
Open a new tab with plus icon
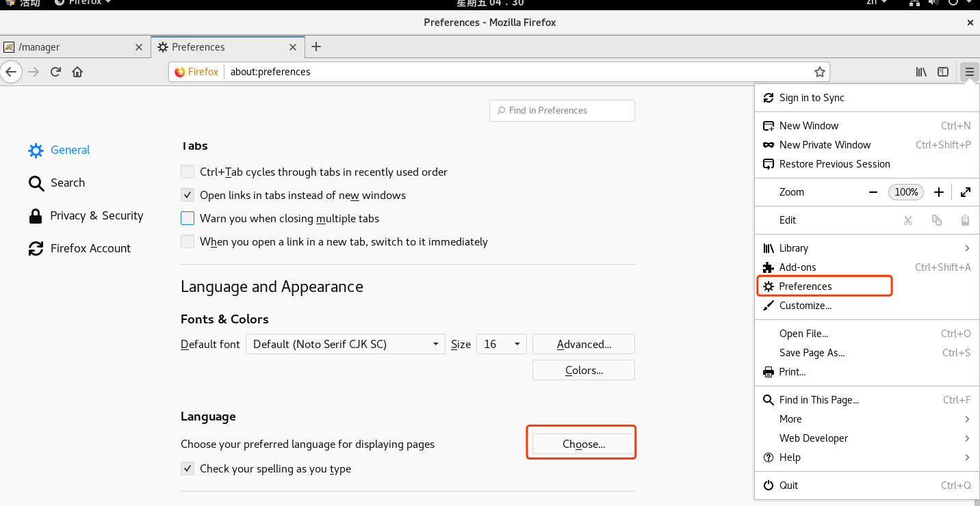[x=316, y=46]
